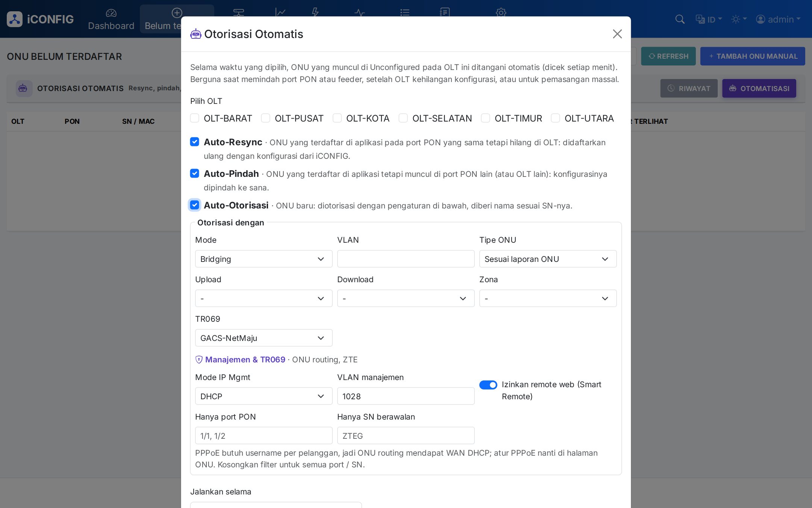Tick the OLT-TIMUR checkbox
812x508 pixels.
485,118
